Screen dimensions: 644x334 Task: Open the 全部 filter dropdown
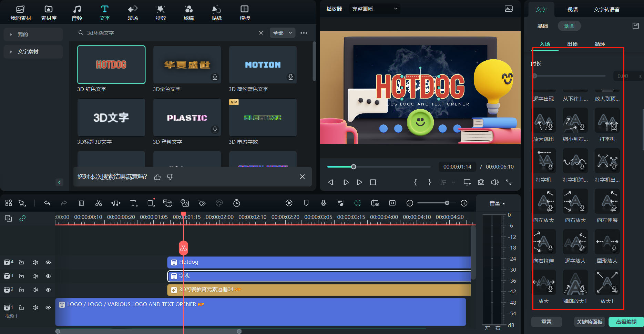click(282, 33)
